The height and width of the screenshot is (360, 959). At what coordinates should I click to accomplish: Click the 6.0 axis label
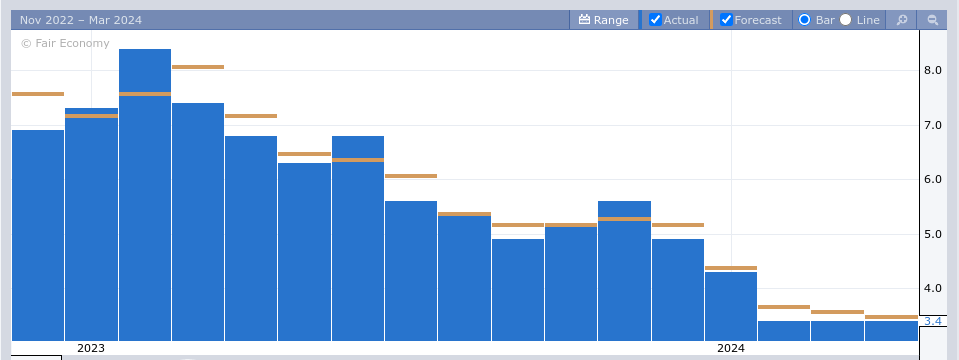coord(933,180)
